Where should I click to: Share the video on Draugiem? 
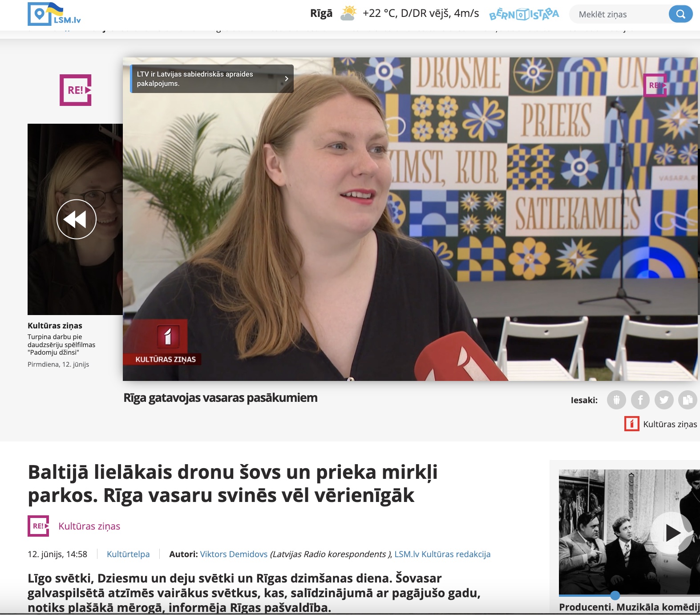[x=616, y=400]
